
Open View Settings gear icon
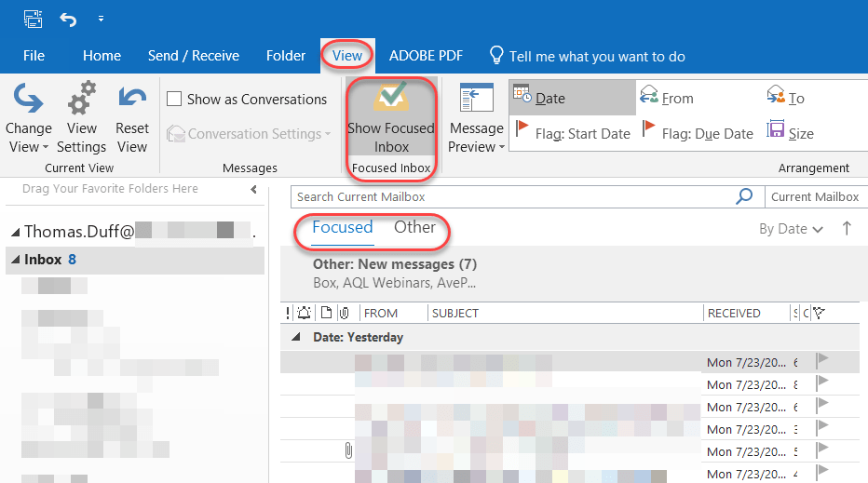(x=81, y=118)
